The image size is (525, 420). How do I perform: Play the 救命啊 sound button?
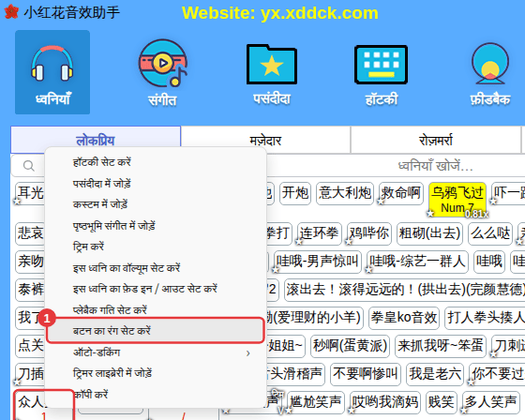click(401, 193)
